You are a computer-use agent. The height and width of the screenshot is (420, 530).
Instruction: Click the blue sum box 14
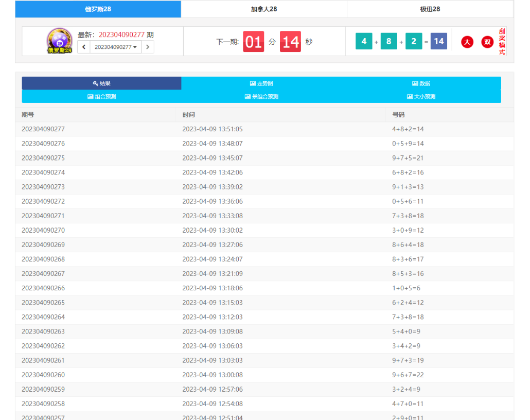point(439,41)
